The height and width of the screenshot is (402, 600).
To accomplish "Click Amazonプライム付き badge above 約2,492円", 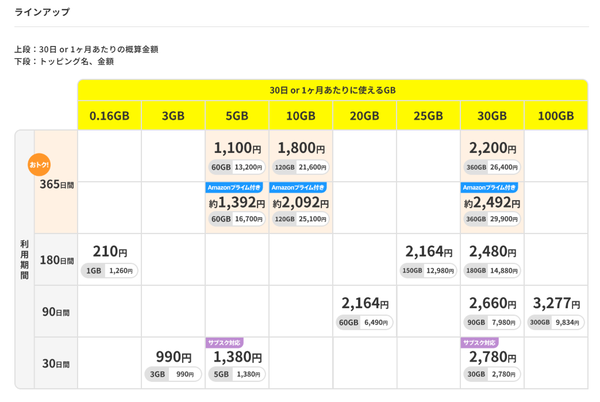I will 491,187.
